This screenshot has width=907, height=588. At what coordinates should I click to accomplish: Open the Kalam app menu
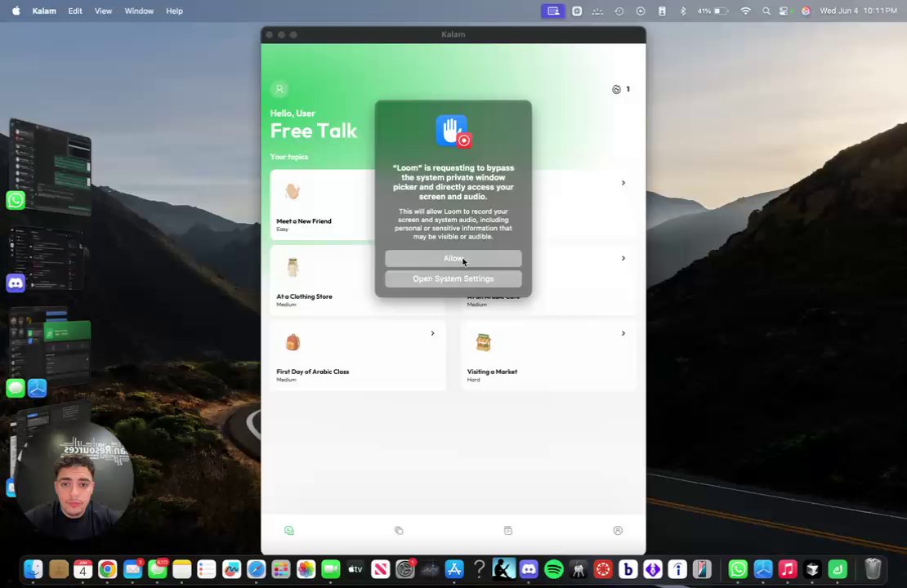coord(44,11)
